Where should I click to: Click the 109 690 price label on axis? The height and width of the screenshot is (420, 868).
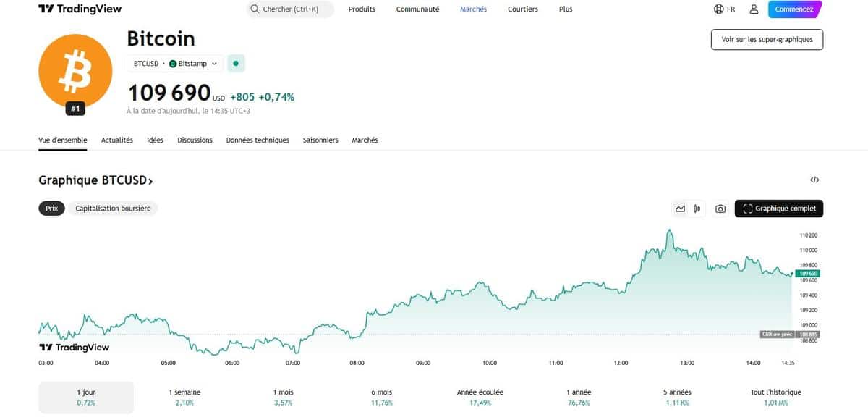[x=807, y=274]
